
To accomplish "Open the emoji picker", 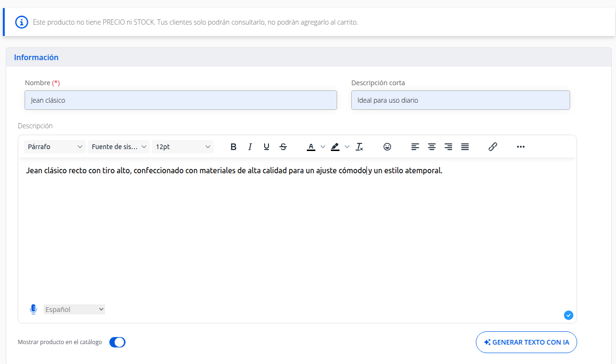I will coord(387,147).
